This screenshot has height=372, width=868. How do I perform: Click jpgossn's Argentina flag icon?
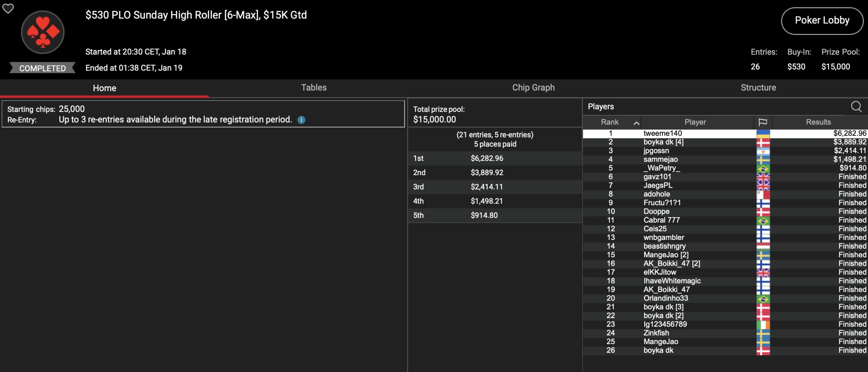coord(763,151)
